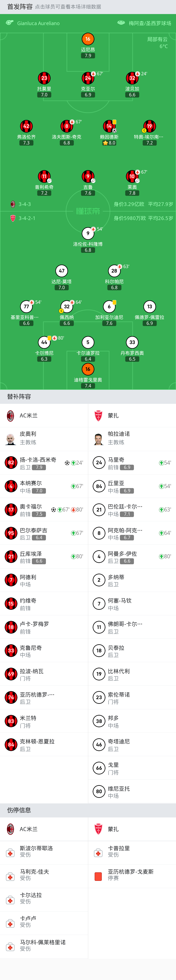Image resolution: width=176 pixels, height=980 pixels.
Task: Tap AC米兰 team crest in substitutes
Action: (11, 416)
